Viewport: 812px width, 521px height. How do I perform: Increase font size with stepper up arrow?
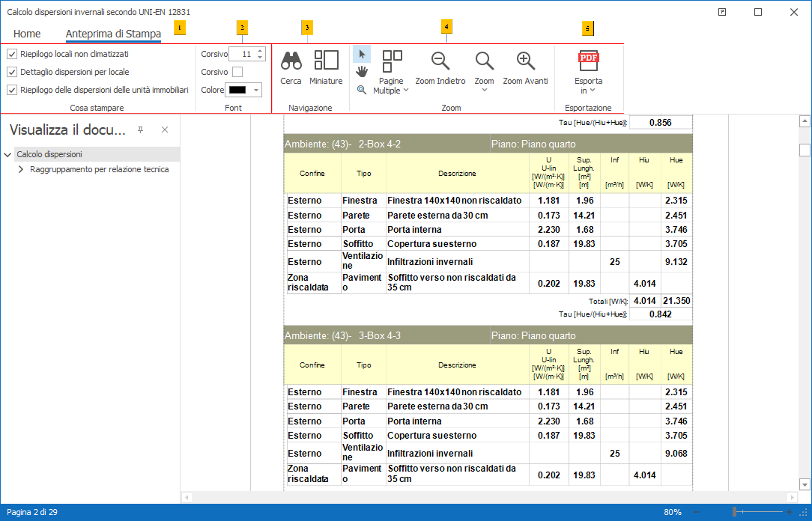click(x=260, y=51)
